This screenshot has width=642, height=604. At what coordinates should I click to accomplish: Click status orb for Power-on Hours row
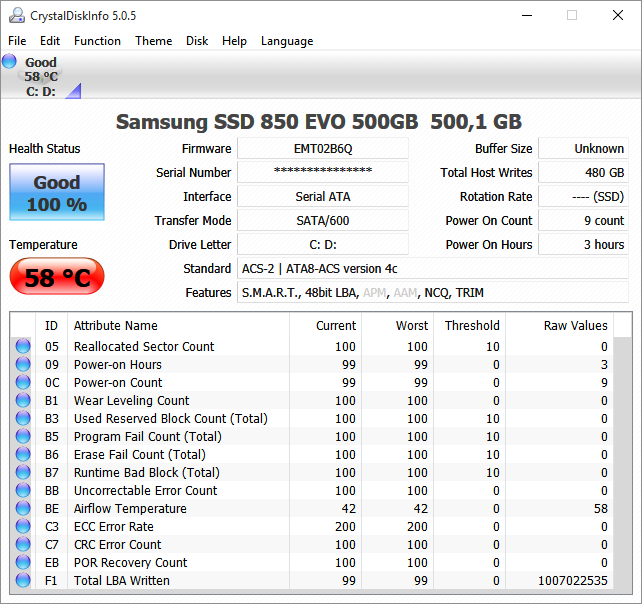pyautogui.click(x=23, y=364)
